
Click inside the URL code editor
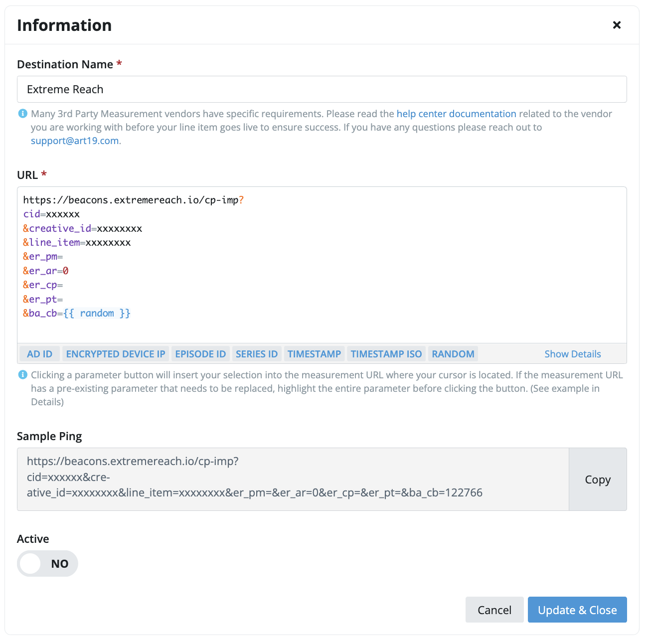point(322,265)
